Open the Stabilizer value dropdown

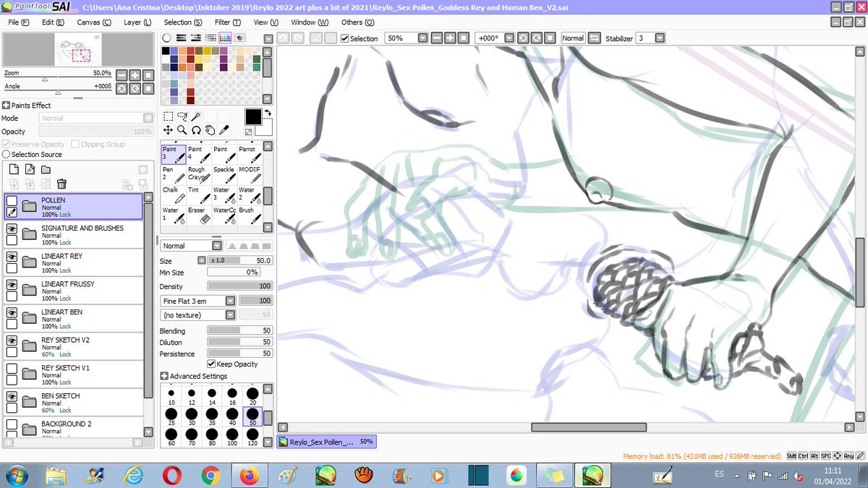(660, 38)
